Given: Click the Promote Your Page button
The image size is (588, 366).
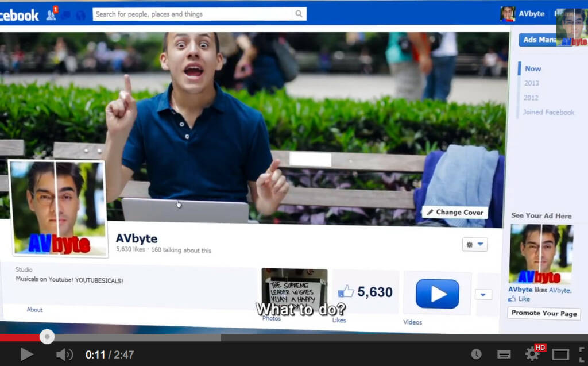Looking at the screenshot, I should click(543, 313).
